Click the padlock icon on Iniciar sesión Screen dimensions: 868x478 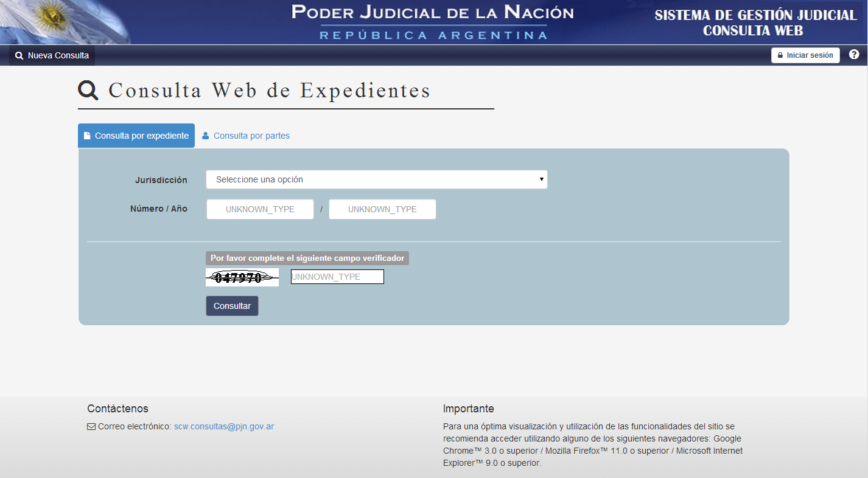click(780, 55)
